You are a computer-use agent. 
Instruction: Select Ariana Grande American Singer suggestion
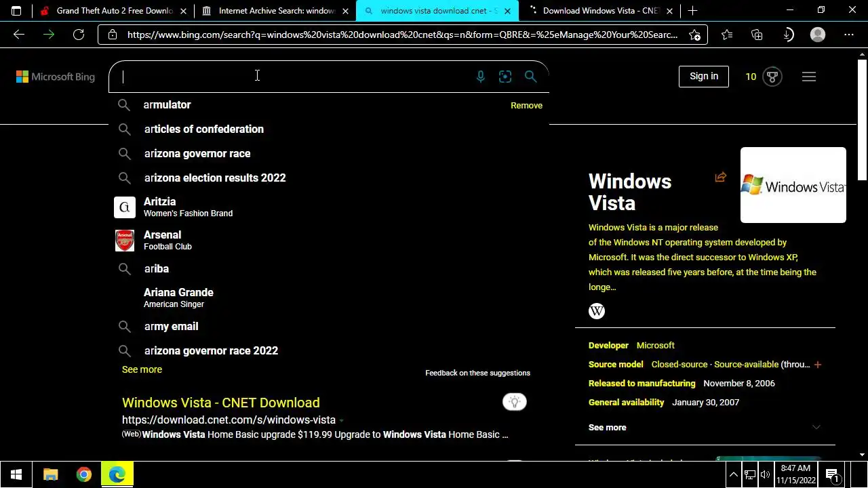pyautogui.click(x=328, y=298)
